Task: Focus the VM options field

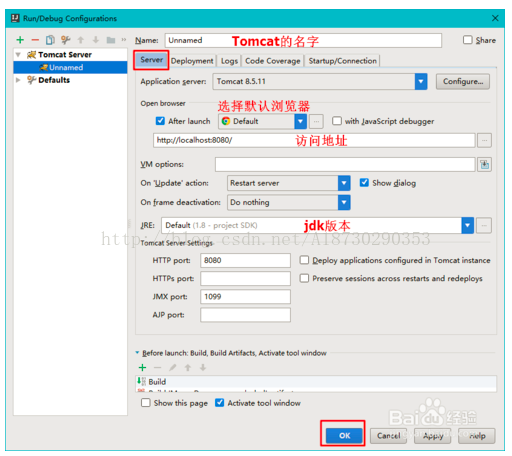Action: pyautogui.click(x=345, y=164)
